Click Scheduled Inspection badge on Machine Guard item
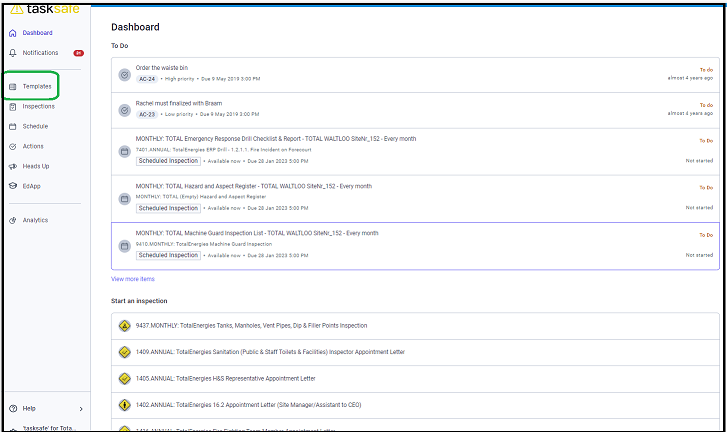This screenshot has height=432, width=727. pos(168,255)
